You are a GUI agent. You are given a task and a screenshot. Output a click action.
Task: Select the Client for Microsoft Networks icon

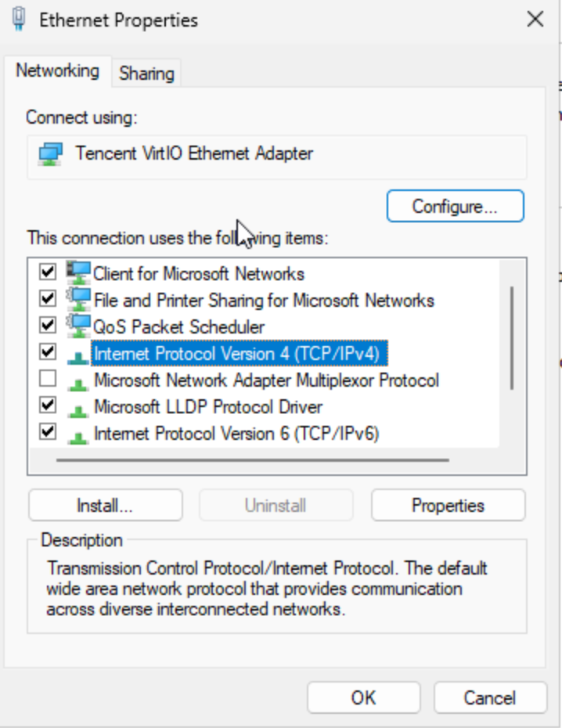(x=78, y=273)
